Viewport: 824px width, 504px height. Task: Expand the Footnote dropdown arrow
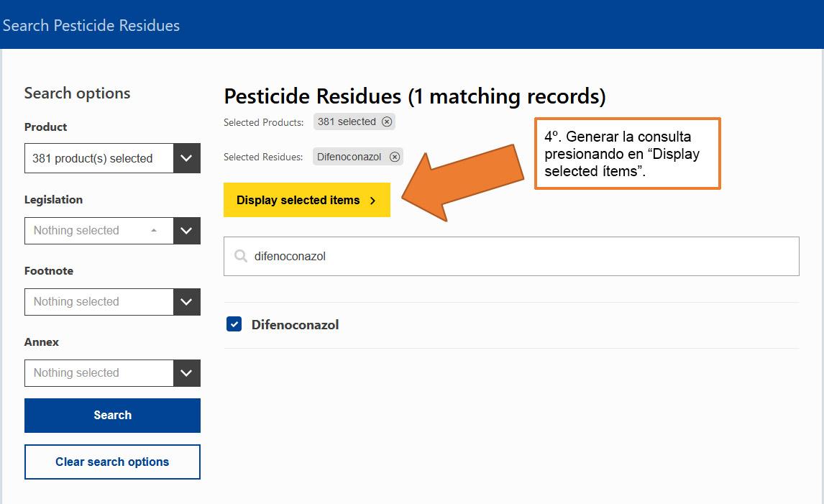pyautogui.click(x=186, y=302)
